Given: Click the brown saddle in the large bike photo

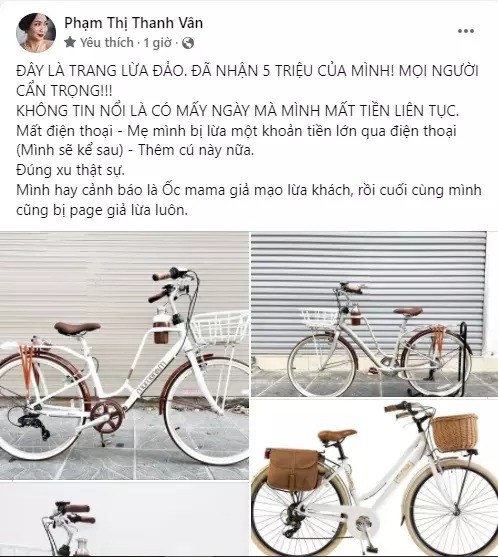Looking at the screenshot, I should [x=77, y=329].
